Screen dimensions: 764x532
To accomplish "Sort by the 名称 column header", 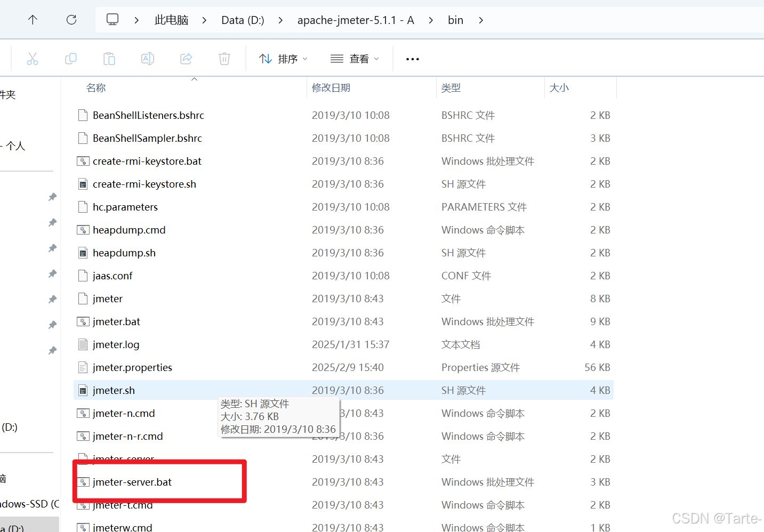I will [96, 87].
